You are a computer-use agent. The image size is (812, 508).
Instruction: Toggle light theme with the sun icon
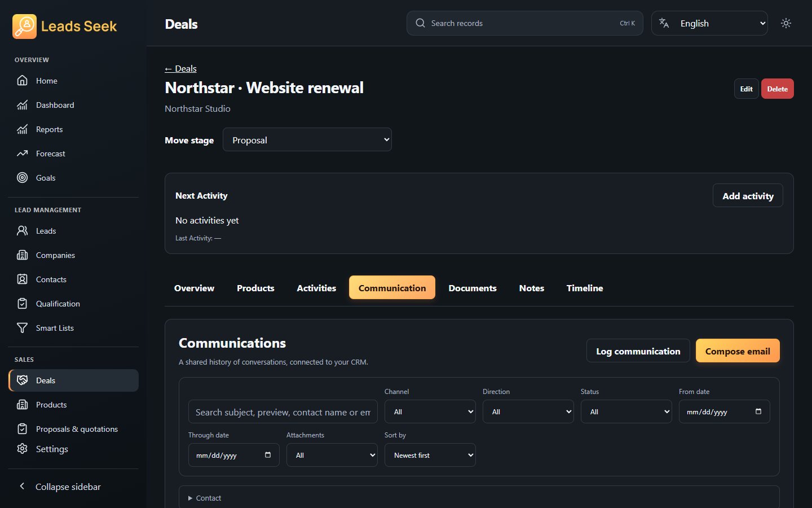tap(786, 23)
